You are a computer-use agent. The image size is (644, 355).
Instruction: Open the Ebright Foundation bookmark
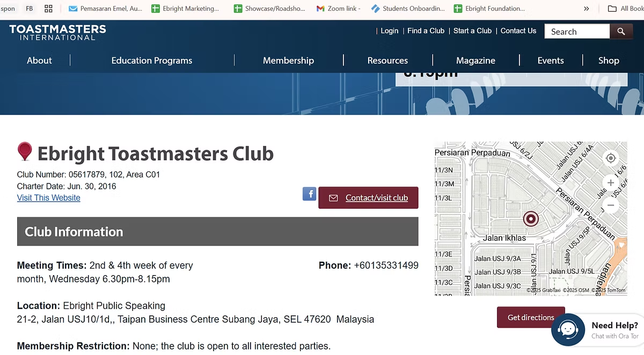[x=489, y=9]
